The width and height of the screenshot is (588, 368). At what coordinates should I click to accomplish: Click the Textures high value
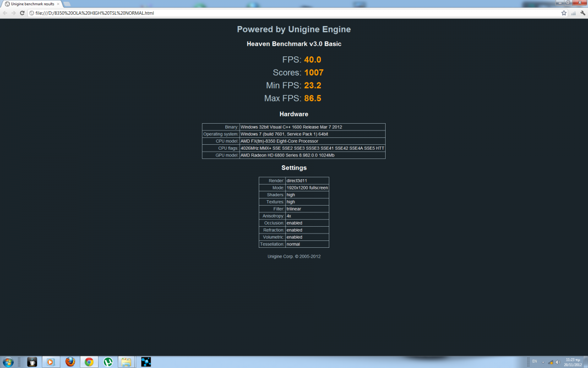click(307, 202)
